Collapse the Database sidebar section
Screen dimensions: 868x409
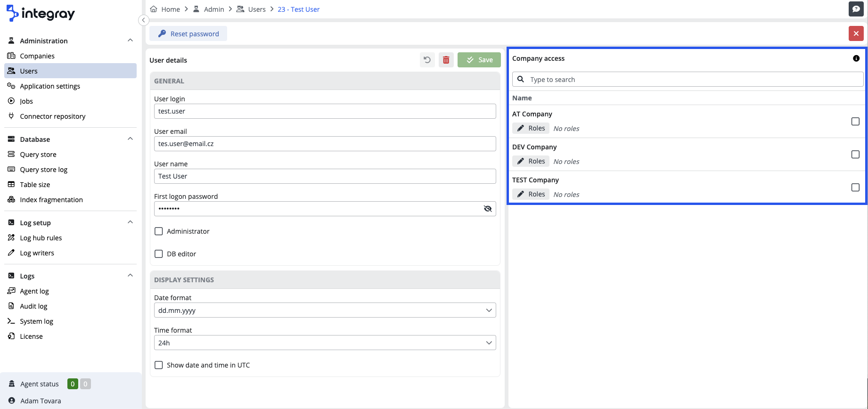(130, 139)
